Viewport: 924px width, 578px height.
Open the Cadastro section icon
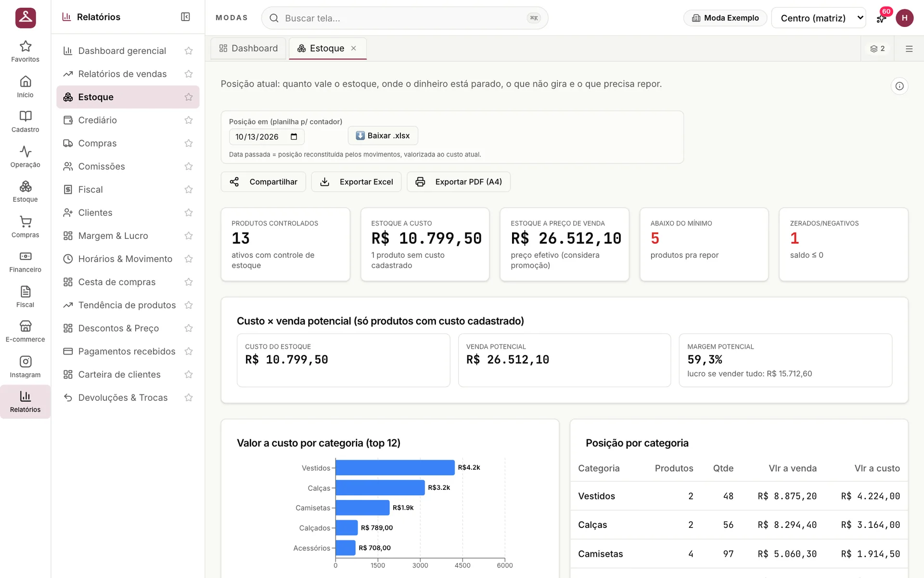pyautogui.click(x=25, y=121)
